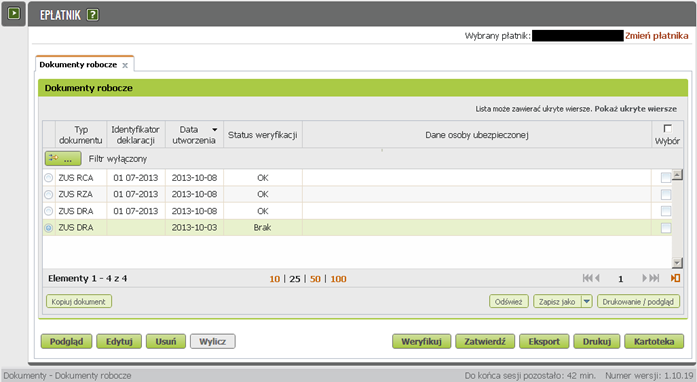Click the Podgląd button
Screen dimensions: 697x382
(x=66, y=342)
